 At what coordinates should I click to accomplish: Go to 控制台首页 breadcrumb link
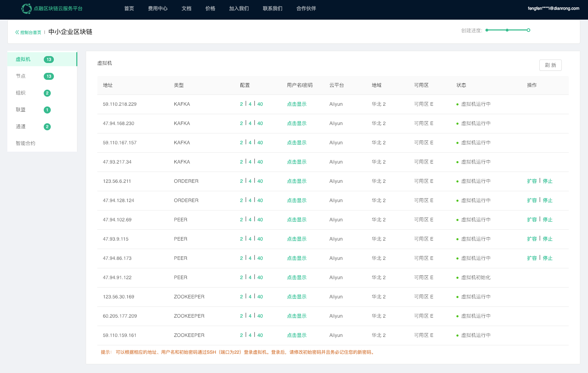point(31,32)
